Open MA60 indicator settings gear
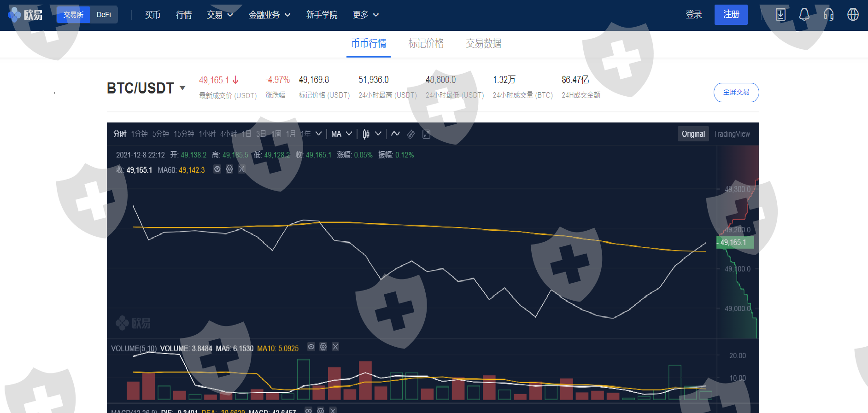This screenshot has height=413, width=868. click(x=229, y=169)
